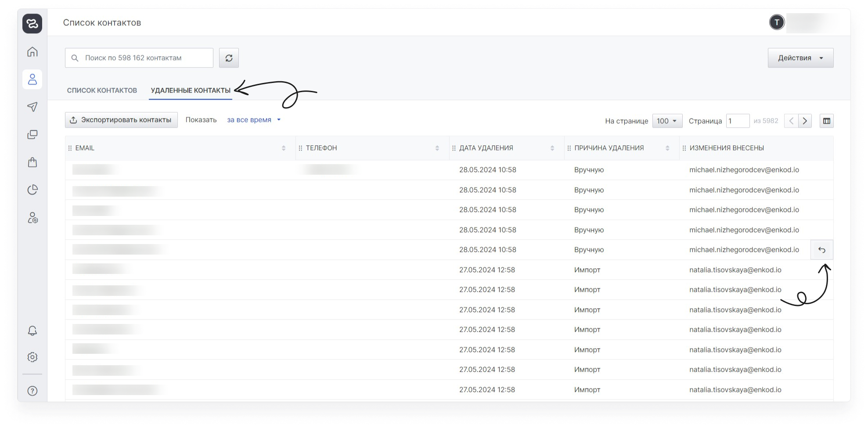Click Экспортировать контакты button

click(121, 120)
